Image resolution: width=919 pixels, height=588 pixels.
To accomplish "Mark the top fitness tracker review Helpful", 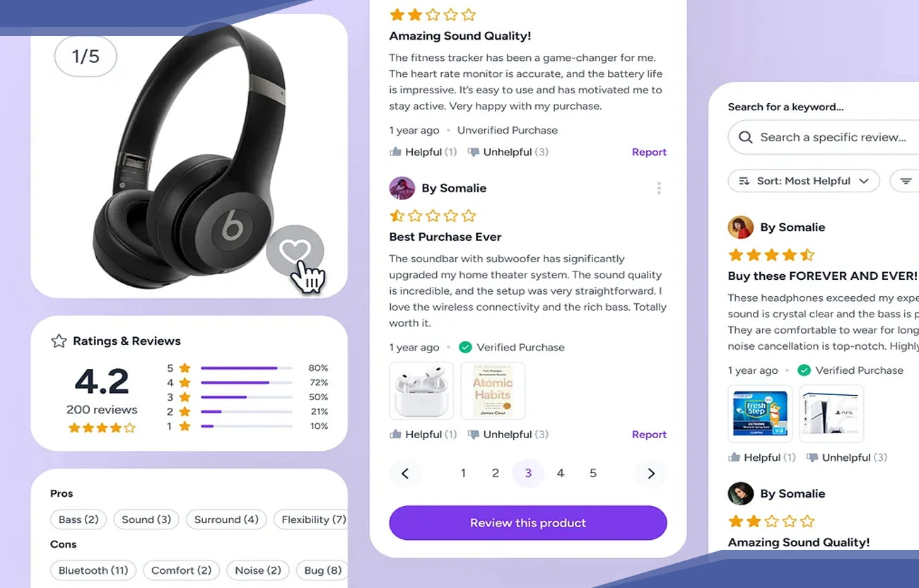I will 423,152.
